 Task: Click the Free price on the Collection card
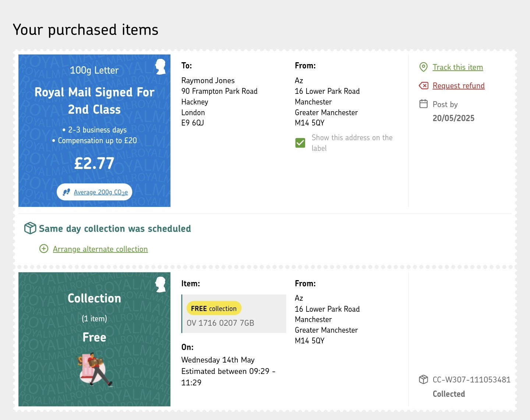coord(94,337)
